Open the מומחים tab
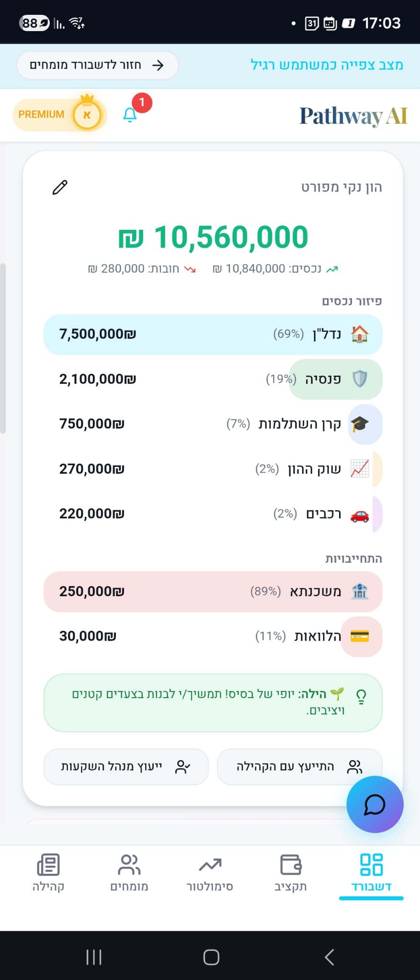The width and height of the screenshot is (420, 980). click(129, 873)
